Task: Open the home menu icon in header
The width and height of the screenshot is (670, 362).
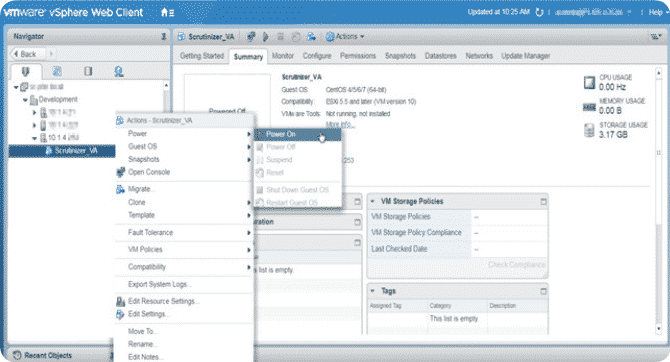Action: click(168, 12)
